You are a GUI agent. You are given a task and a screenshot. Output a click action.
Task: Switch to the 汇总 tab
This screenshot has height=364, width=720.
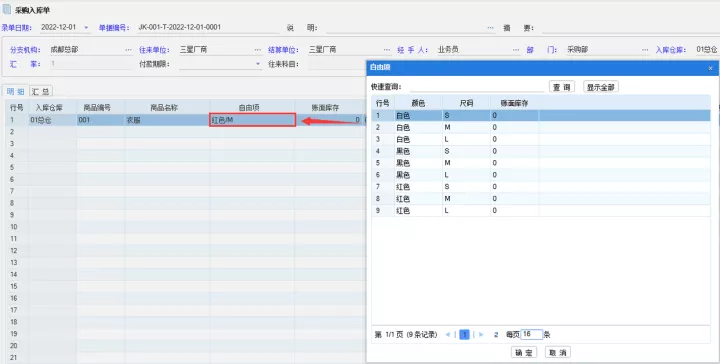pos(41,91)
